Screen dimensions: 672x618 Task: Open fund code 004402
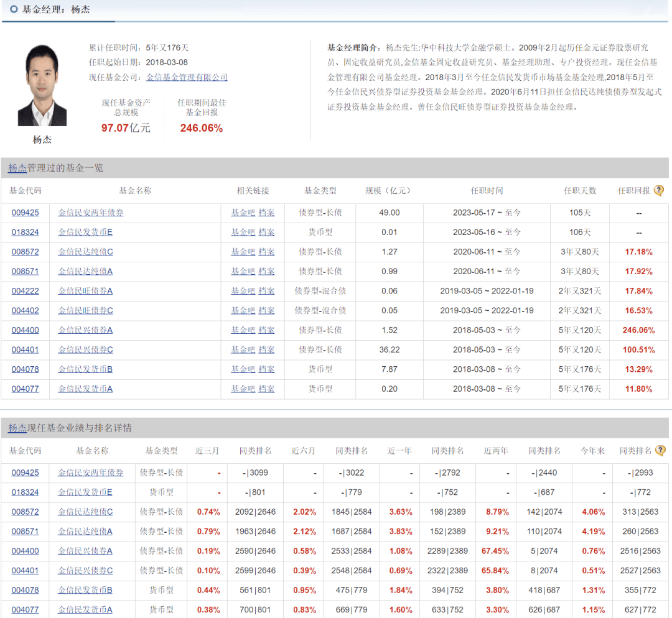[26, 310]
